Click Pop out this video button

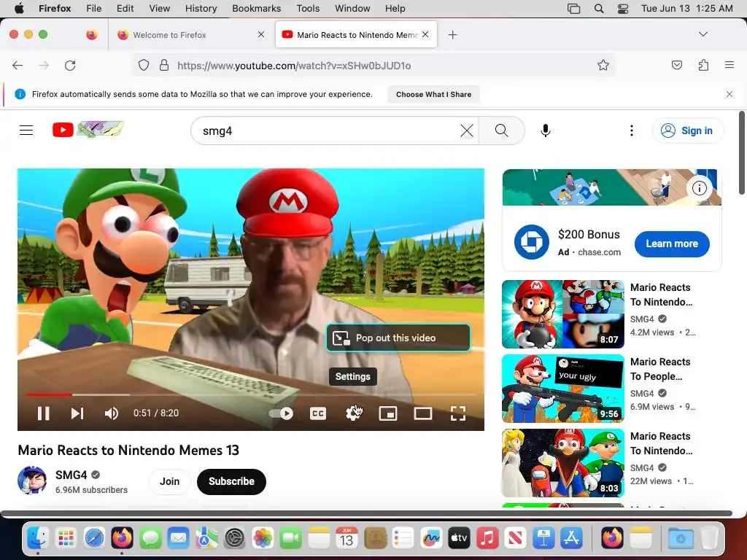point(398,338)
